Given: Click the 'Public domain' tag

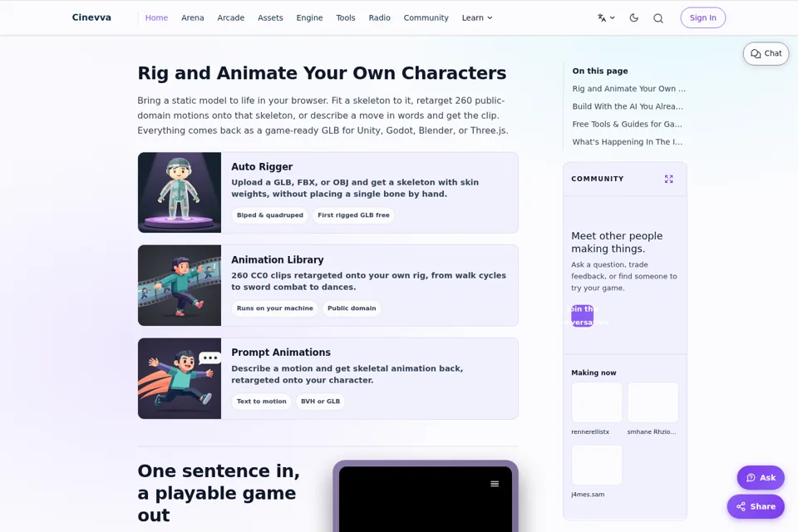Looking at the screenshot, I should 352,308.
